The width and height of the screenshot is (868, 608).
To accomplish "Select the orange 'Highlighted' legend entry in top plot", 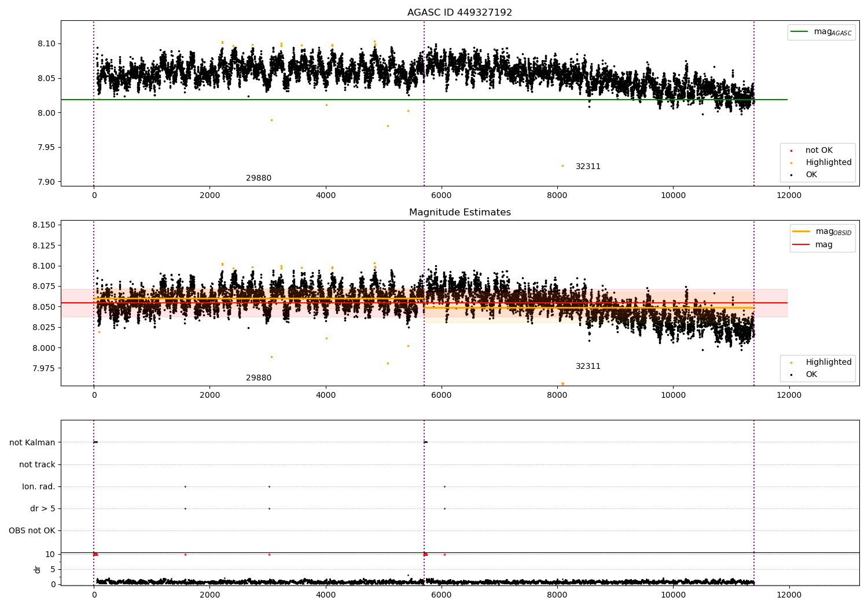I will [x=817, y=163].
